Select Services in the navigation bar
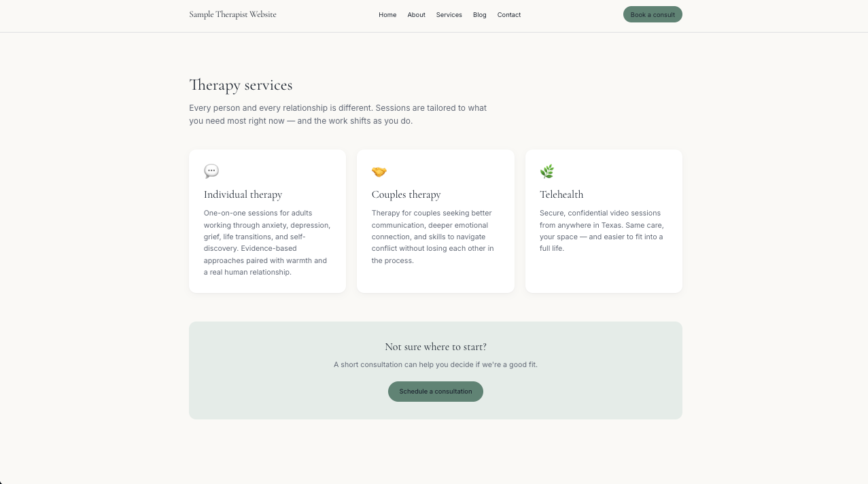868x484 pixels. tap(449, 15)
